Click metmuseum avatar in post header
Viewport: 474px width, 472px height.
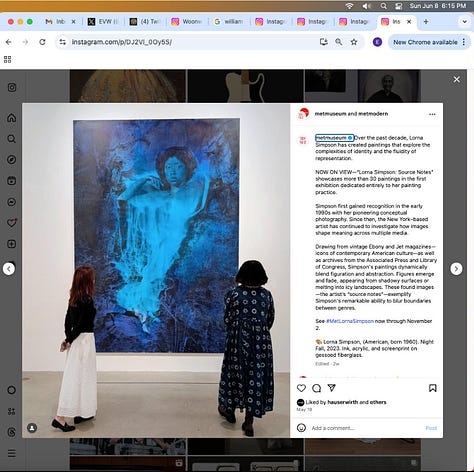coord(303,114)
